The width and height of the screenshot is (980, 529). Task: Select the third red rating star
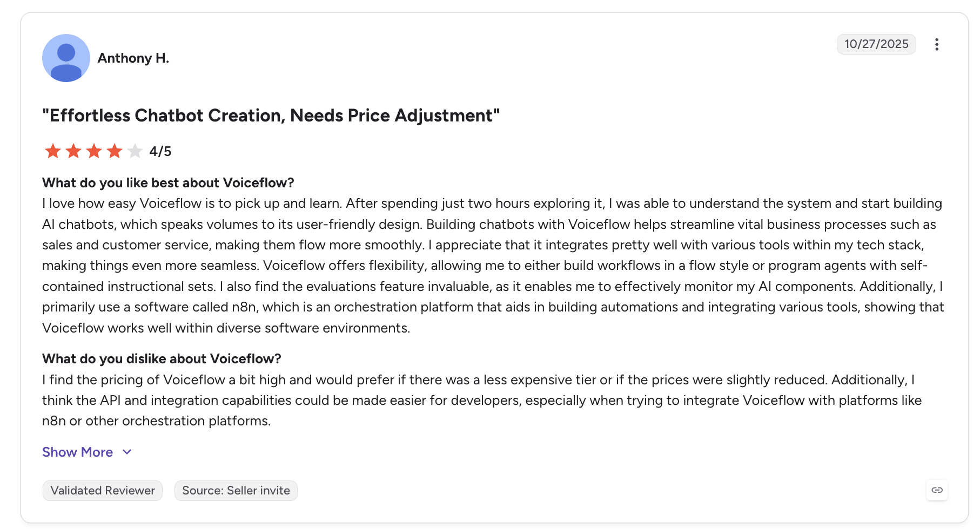(94, 151)
